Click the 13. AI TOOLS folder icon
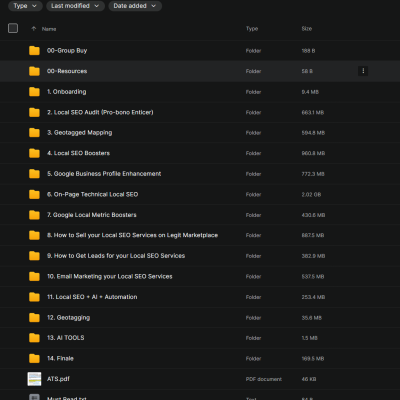 tap(34, 338)
